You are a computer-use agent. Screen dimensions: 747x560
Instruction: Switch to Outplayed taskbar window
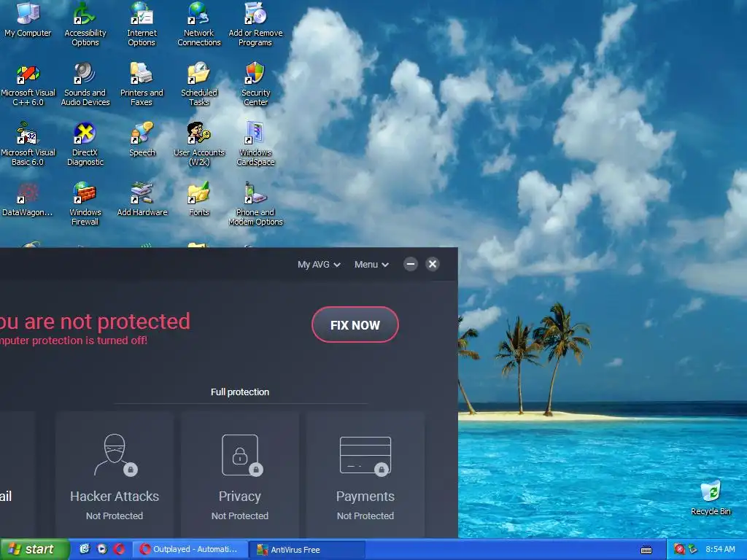point(190,549)
